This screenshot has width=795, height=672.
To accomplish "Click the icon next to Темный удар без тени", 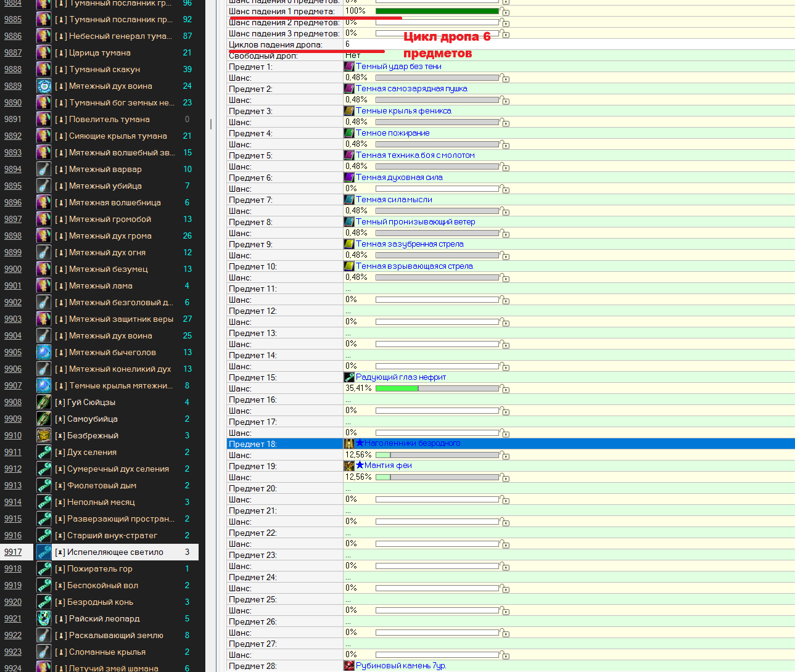I will [349, 67].
